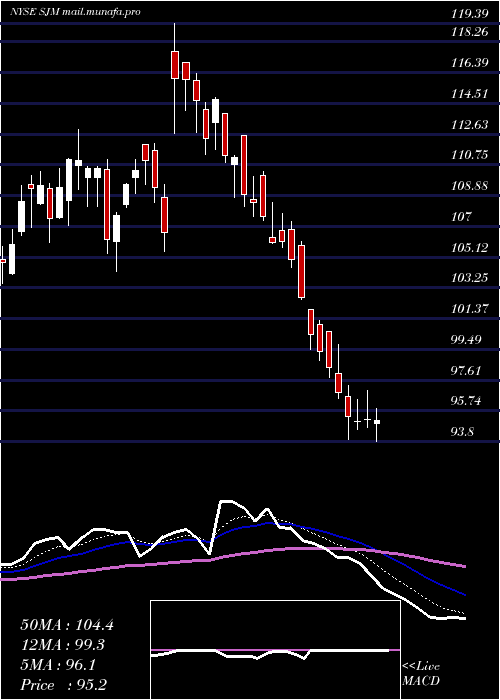The image size is (500, 700).
Task: Click the 95.74 price axis label
Action: click(467, 401)
